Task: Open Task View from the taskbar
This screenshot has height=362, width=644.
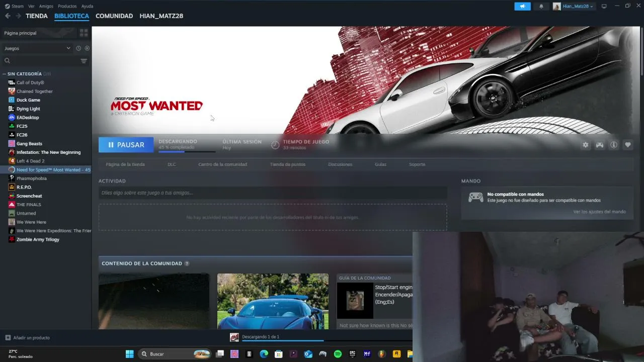Action: [x=220, y=354]
